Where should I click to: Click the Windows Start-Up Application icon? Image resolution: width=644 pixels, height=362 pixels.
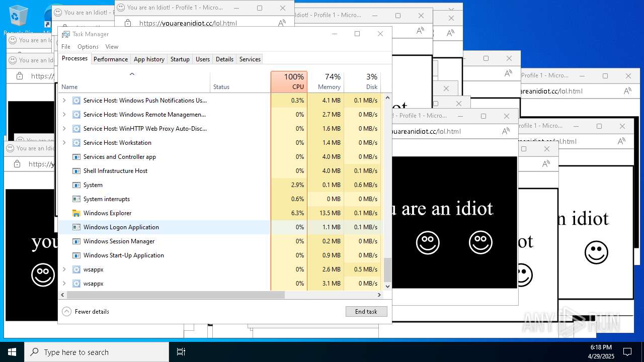click(x=76, y=255)
